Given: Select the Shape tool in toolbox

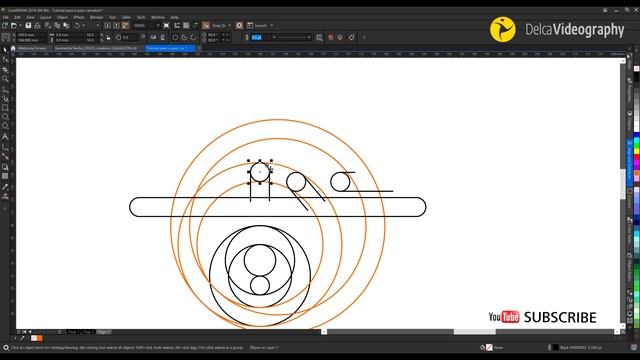Looking at the screenshot, I should [5, 60].
